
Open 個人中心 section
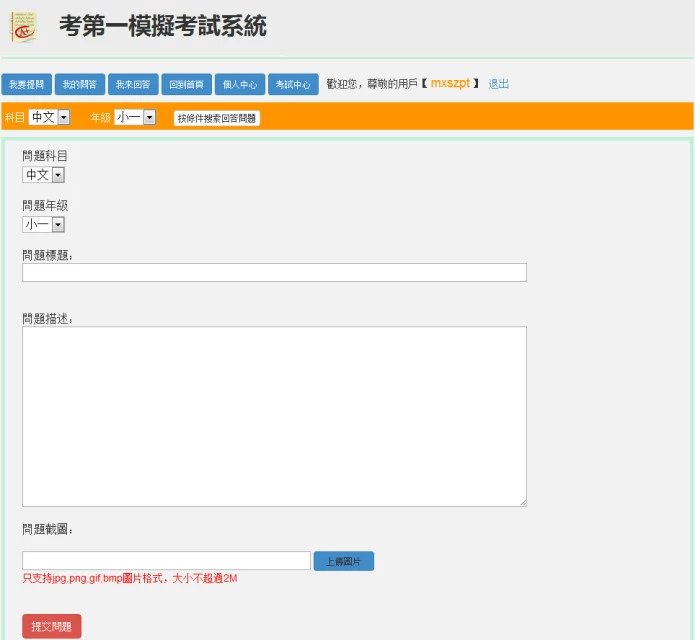point(240,85)
